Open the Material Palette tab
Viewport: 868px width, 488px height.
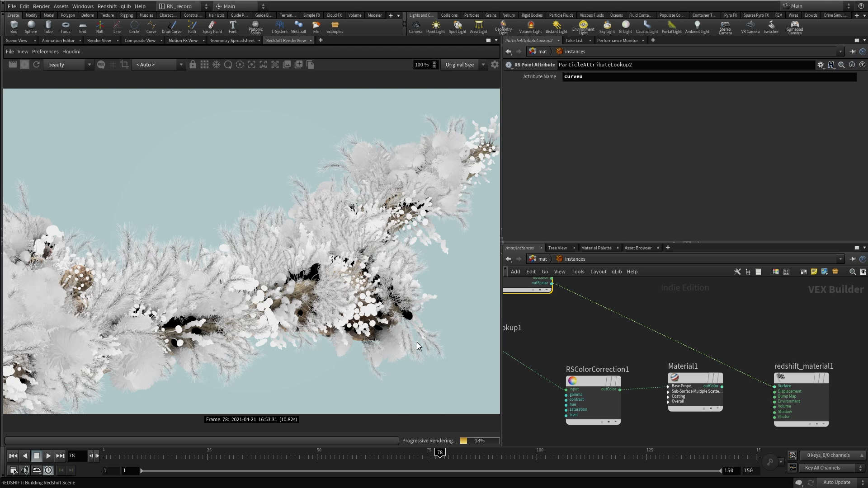pyautogui.click(x=596, y=248)
